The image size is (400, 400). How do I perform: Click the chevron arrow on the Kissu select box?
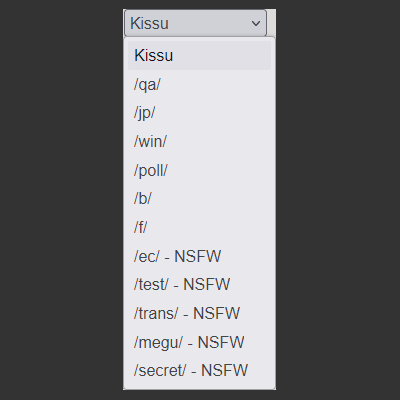pyautogui.click(x=256, y=23)
